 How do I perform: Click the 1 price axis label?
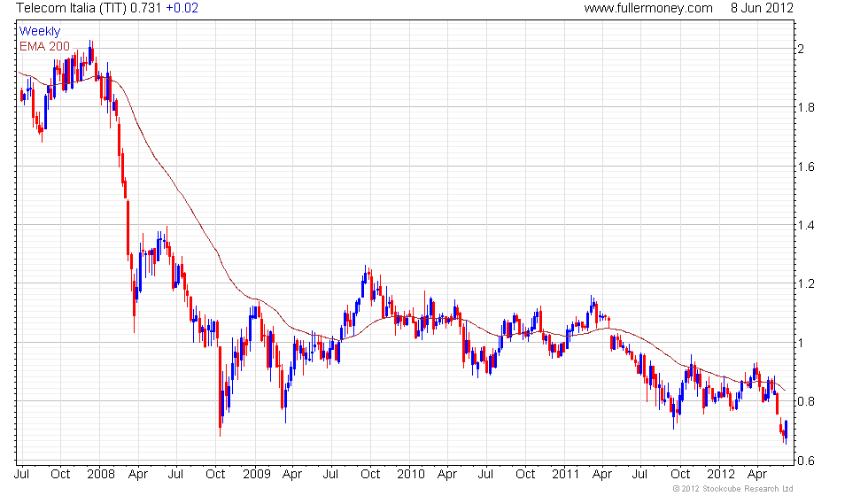pos(801,343)
